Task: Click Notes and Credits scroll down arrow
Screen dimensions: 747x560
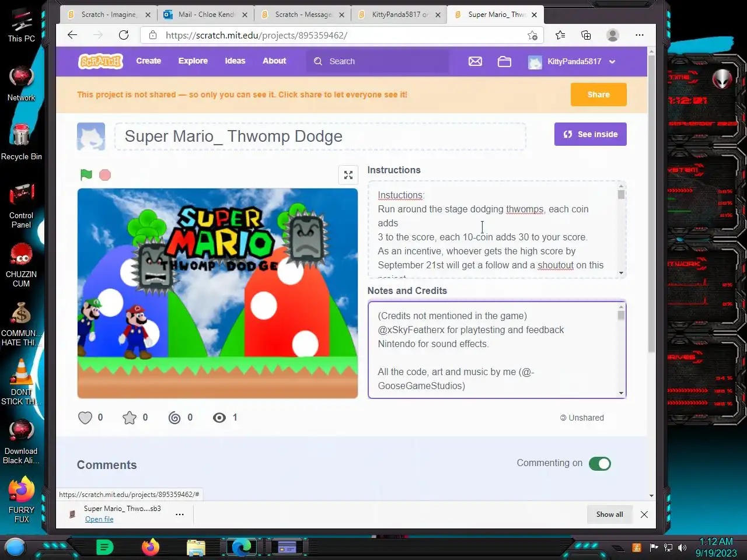Action: click(621, 393)
